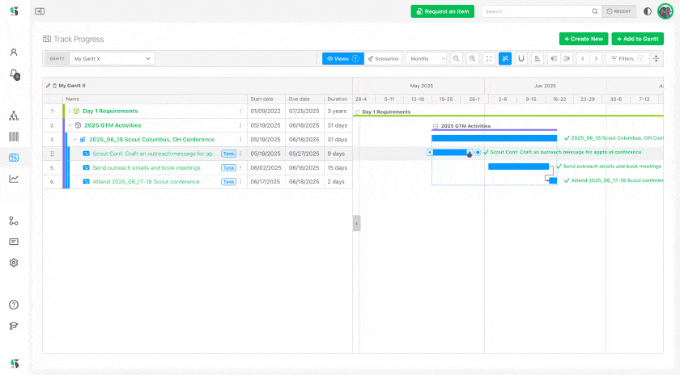
Task: Sort by Due date column header
Action: click(x=305, y=99)
